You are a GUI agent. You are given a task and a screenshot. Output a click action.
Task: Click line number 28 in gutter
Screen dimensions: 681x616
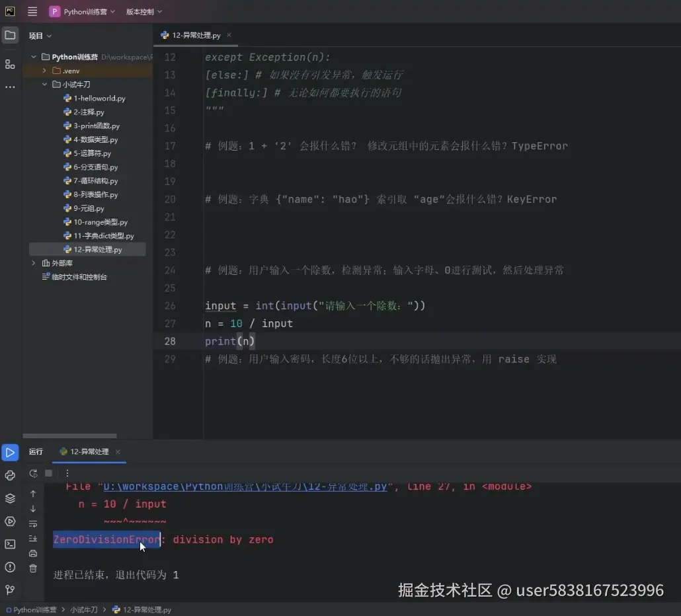tap(170, 341)
